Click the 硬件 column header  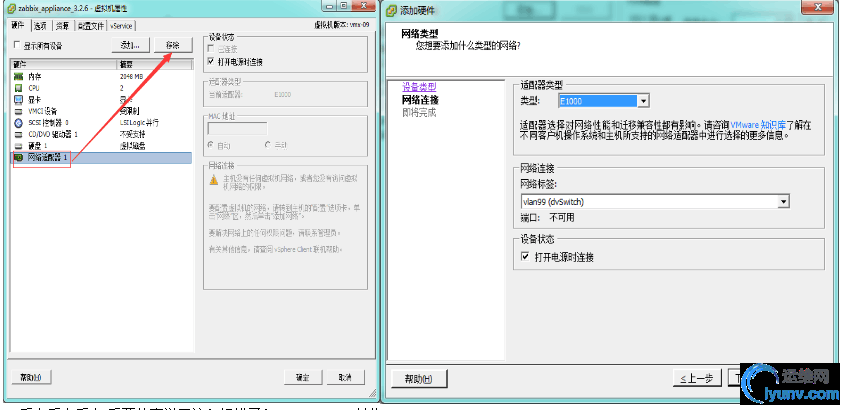[64, 64]
